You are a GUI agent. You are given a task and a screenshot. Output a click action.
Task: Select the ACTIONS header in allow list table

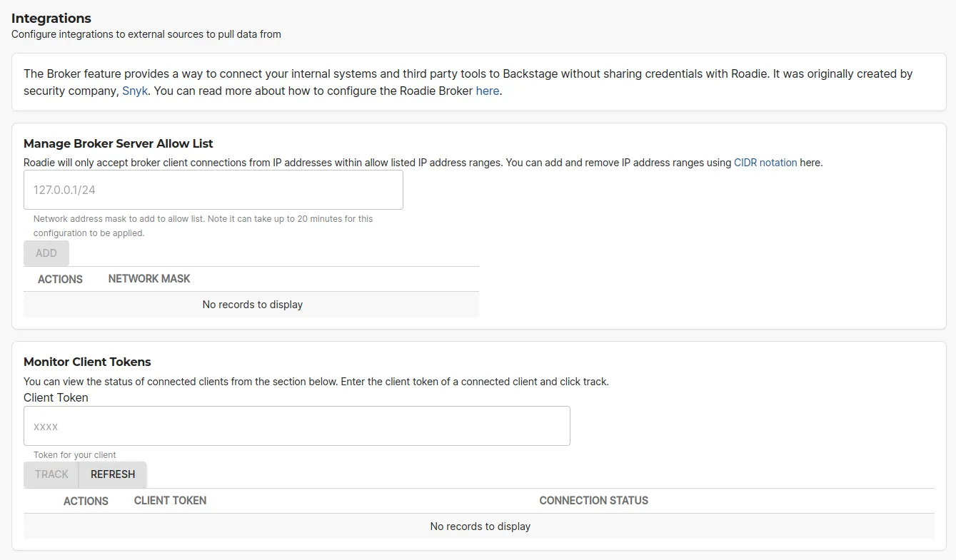60,279
